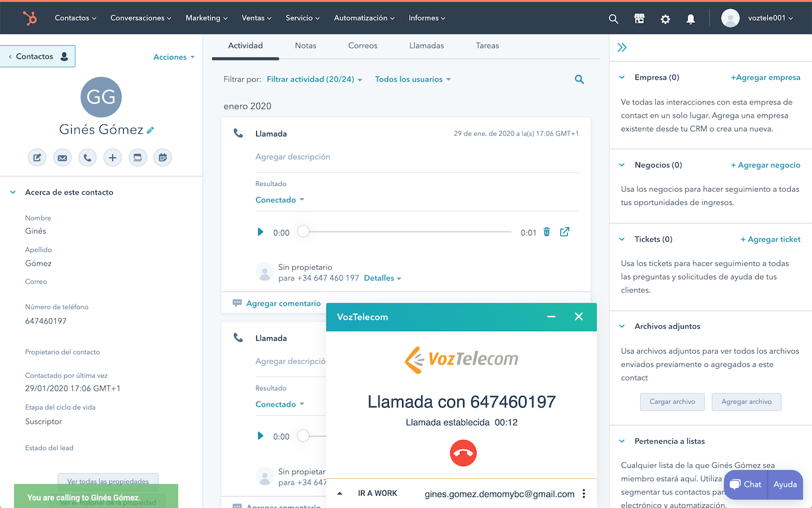The image size is (812, 508).
Task: Collapse Acerca de este contacto section
Action: [x=13, y=192]
